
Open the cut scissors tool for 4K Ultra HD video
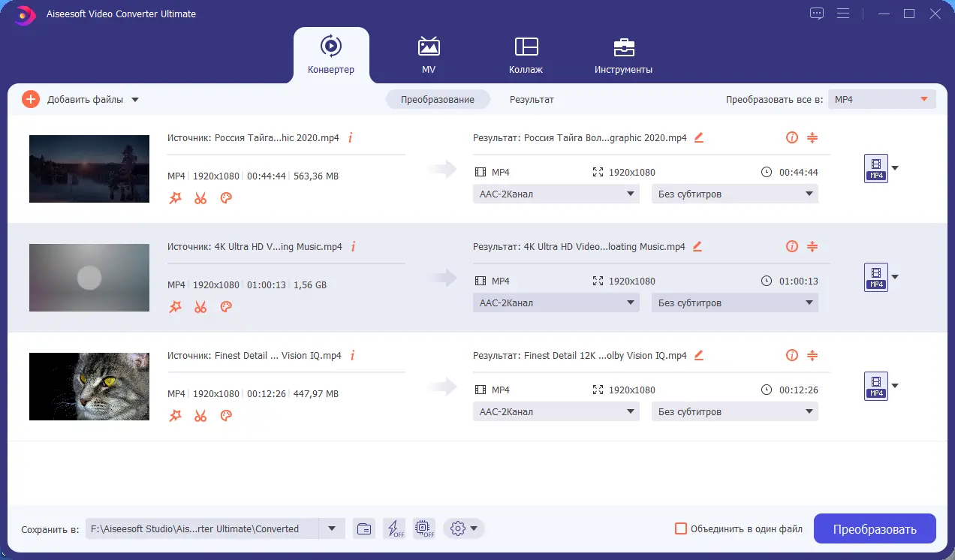pyautogui.click(x=200, y=307)
